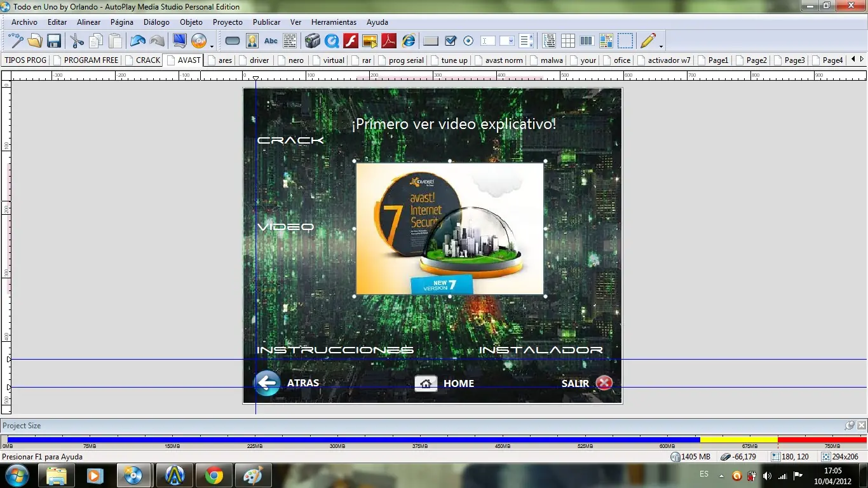
Task: Paste from clipboard icon
Action: pos(115,41)
